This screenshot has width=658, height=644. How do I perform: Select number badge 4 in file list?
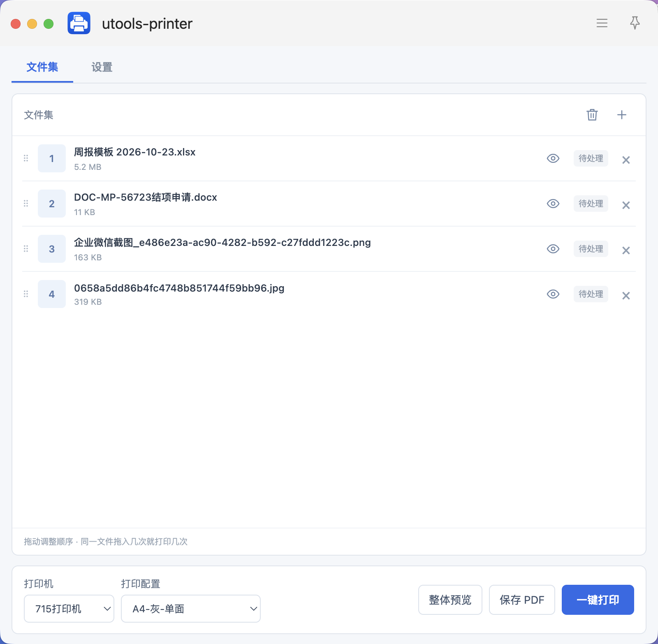tap(52, 294)
